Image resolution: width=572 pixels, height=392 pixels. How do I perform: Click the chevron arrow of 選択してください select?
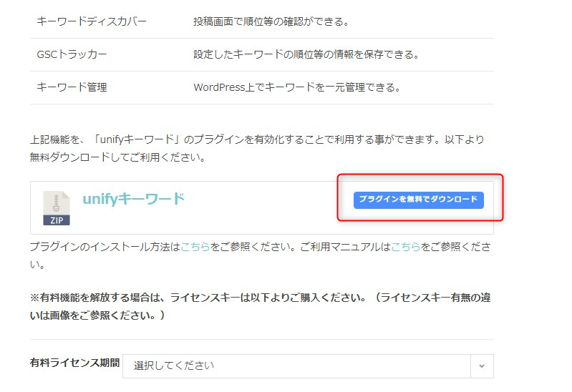pos(482,366)
